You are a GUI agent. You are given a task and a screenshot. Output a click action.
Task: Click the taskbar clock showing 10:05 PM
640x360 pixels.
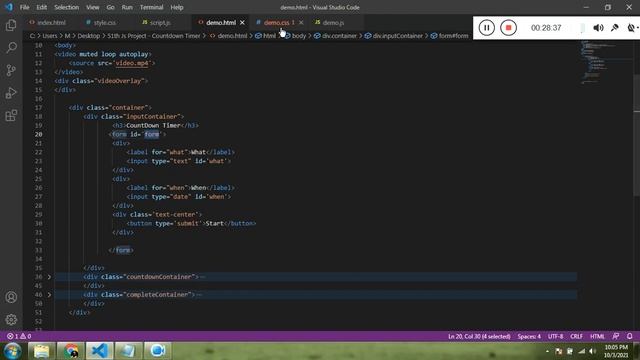pos(616,351)
